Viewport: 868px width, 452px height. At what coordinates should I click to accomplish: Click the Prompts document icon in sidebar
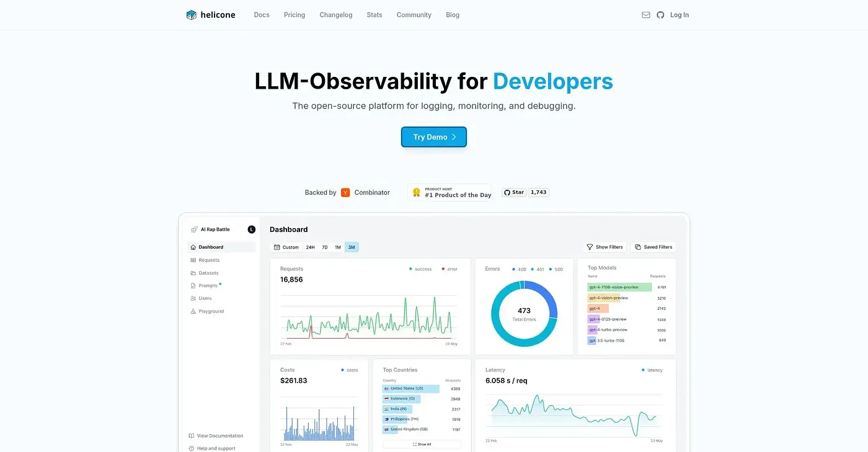193,286
